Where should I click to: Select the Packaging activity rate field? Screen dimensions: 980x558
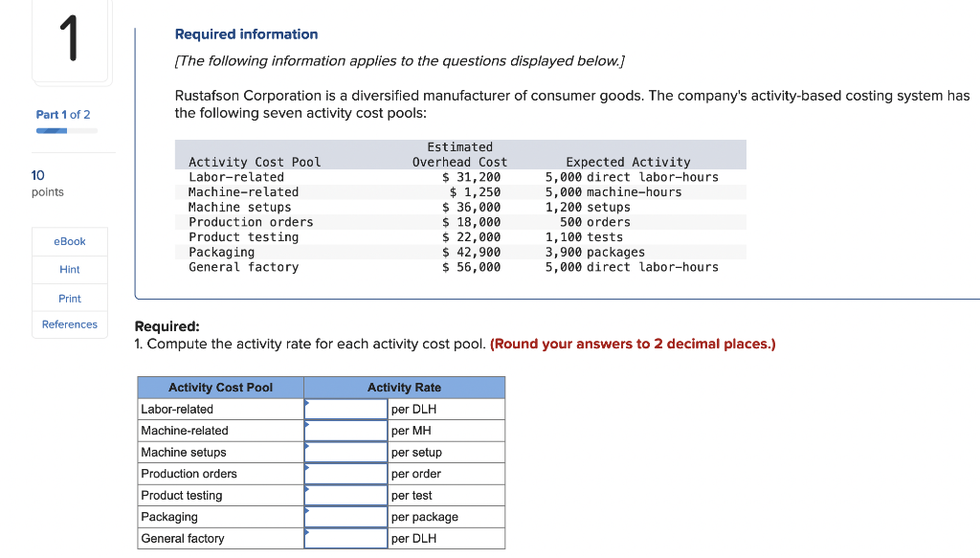[x=345, y=517]
